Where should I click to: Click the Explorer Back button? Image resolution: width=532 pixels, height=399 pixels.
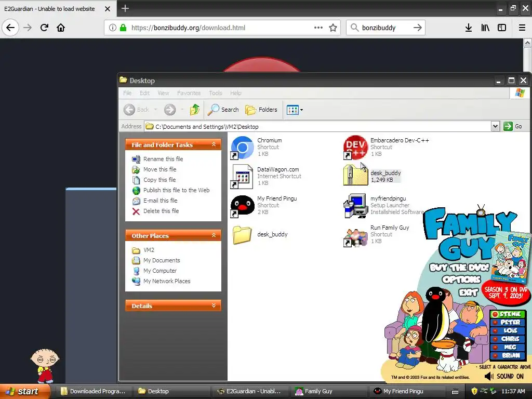[x=137, y=110]
